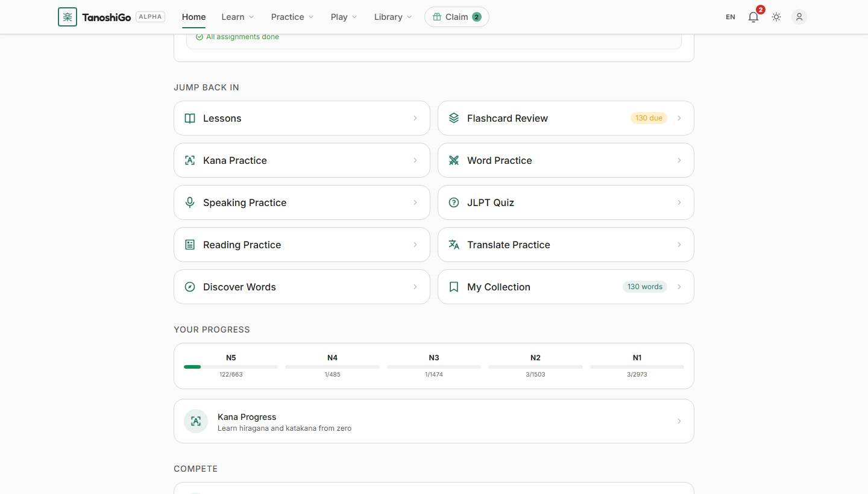868x494 pixels.
Task: Click the chevron on Kana Progress row
Action: [x=679, y=421]
